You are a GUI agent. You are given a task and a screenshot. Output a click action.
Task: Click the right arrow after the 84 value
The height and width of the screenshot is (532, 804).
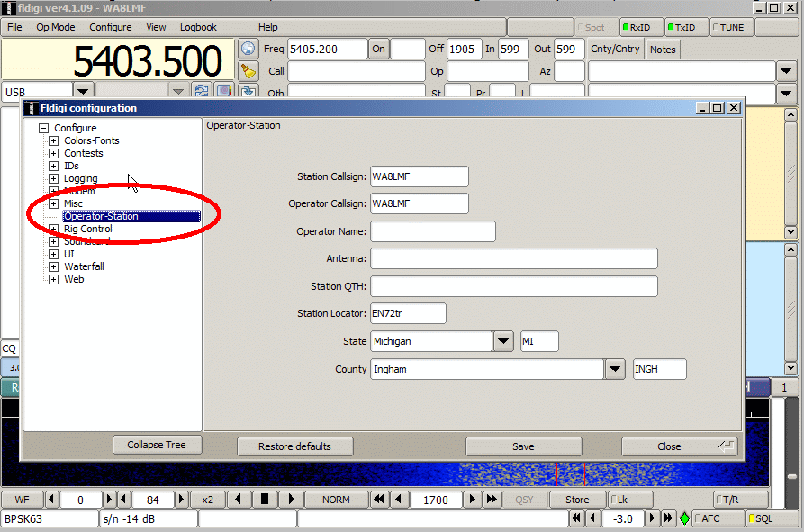click(181, 500)
